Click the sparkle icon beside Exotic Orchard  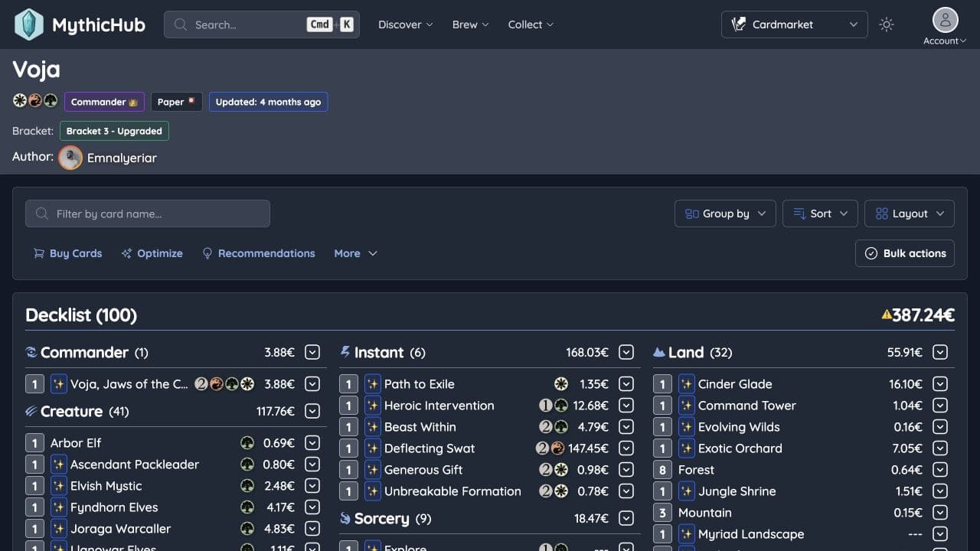point(687,448)
